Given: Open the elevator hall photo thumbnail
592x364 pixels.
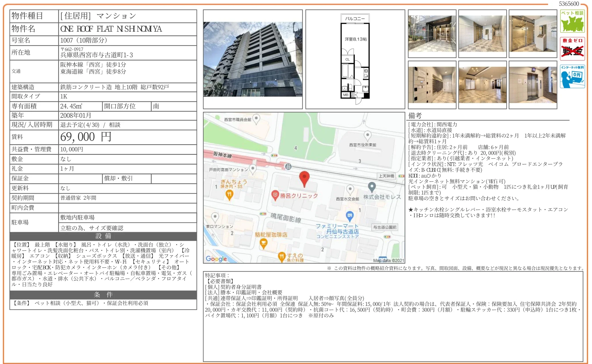Looking at the screenshot, I should click(x=533, y=85).
